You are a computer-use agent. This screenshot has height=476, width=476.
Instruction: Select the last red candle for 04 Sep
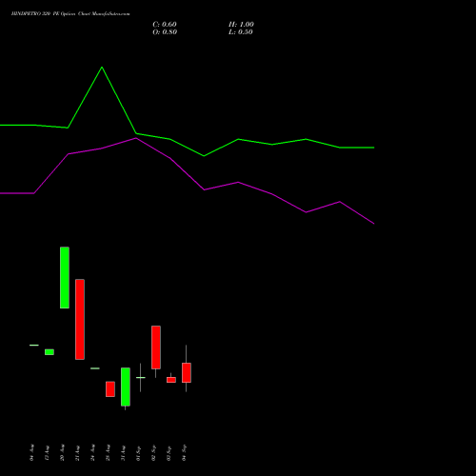pyautogui.click(x=187, y=372)
